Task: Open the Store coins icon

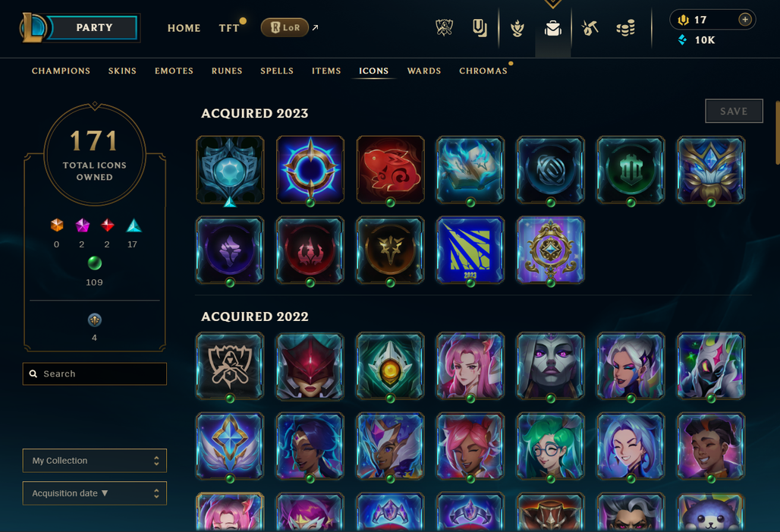Action: [x=625, y=28]
